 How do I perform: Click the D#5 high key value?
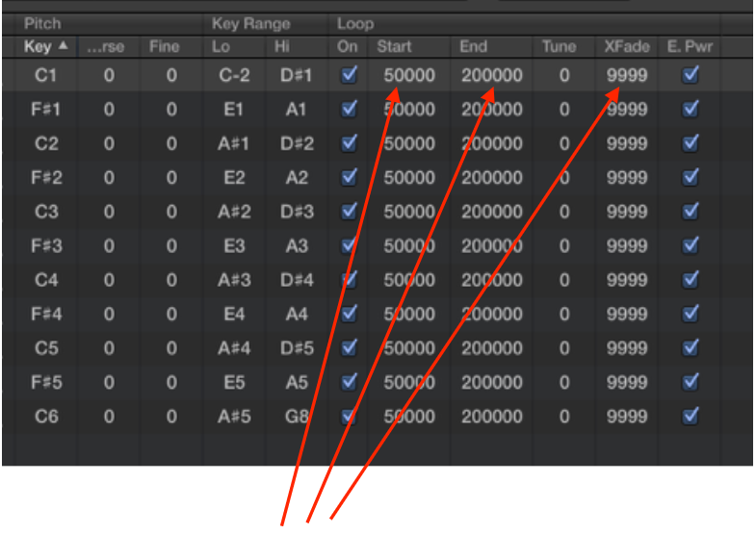(297, 348)
